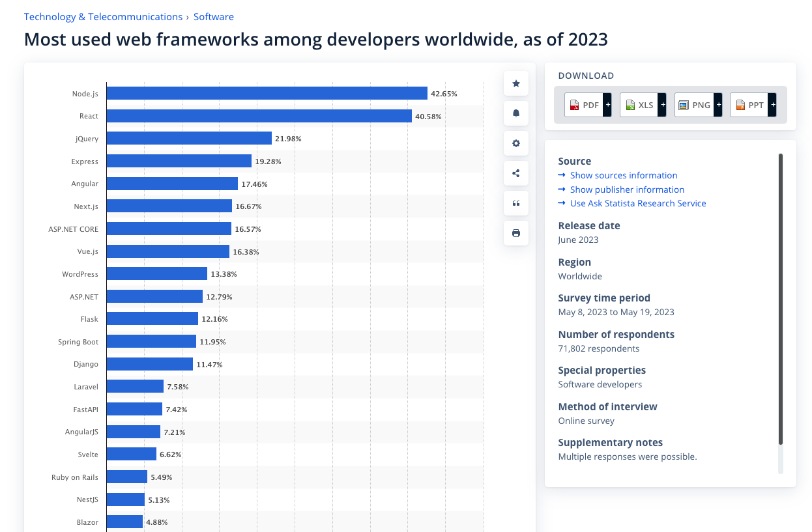
Task: Click the Node.js bar in chart
Action: (x=267, y=93)
